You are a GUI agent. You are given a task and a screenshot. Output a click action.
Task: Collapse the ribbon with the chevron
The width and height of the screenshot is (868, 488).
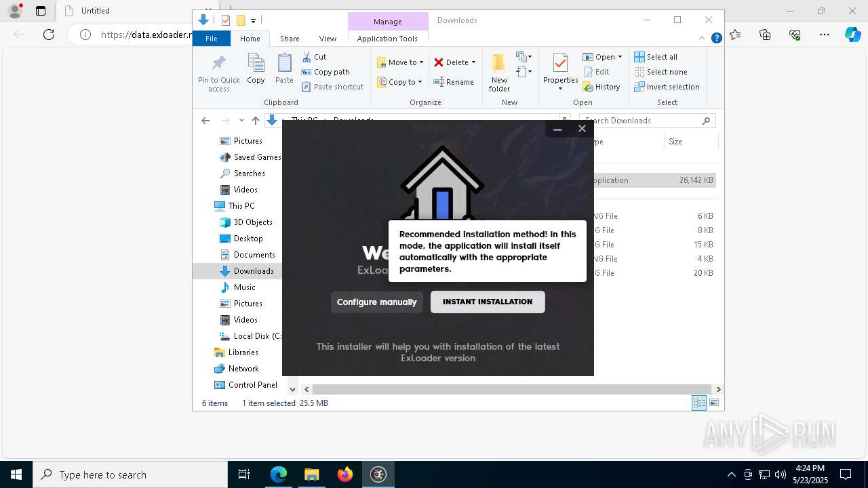point(703,39)
